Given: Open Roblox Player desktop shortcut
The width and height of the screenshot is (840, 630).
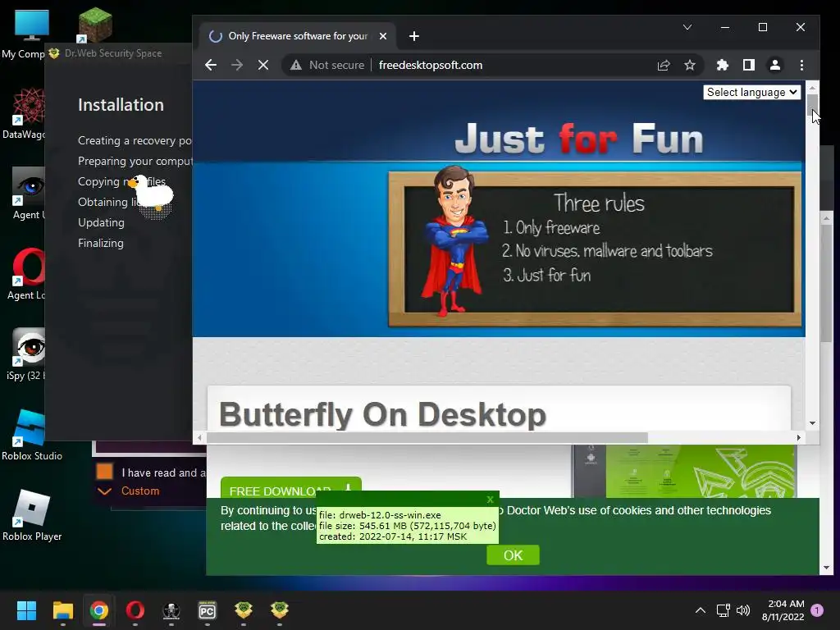Looking at the screenshot, I should coord(32,515).
